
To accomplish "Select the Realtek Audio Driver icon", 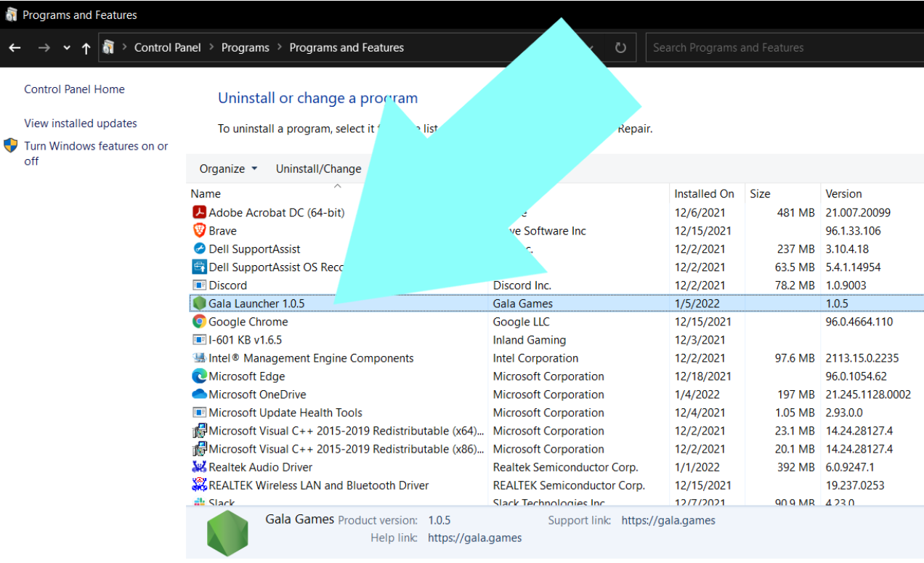I will (199, 467).
